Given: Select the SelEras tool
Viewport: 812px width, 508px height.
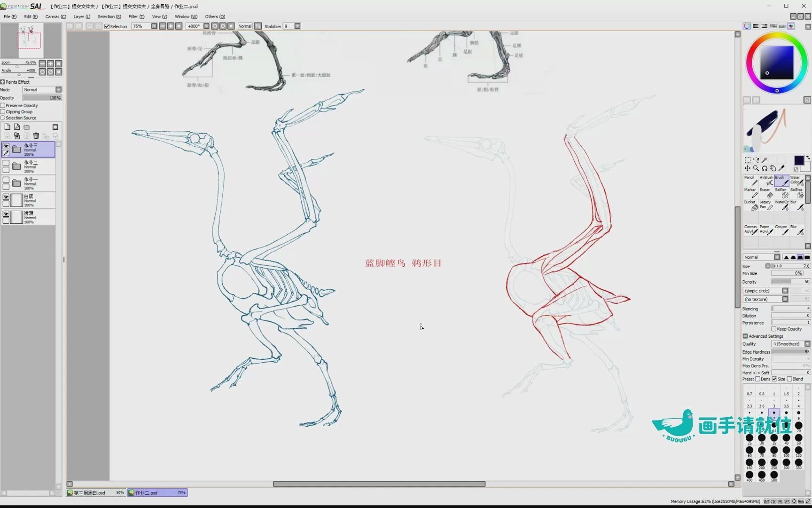Looking at the screenshot, I should [x=797, y=193].
